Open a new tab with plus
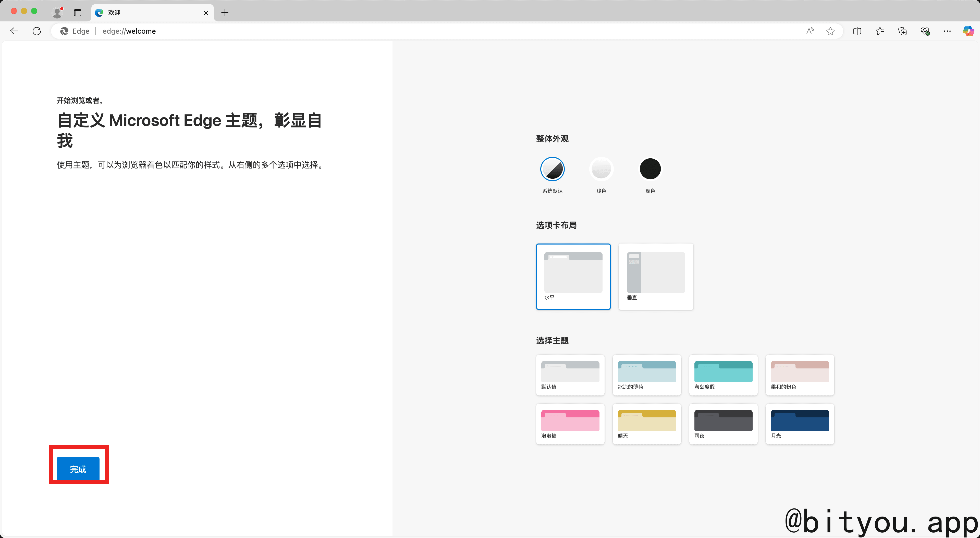 click(225, 12)
